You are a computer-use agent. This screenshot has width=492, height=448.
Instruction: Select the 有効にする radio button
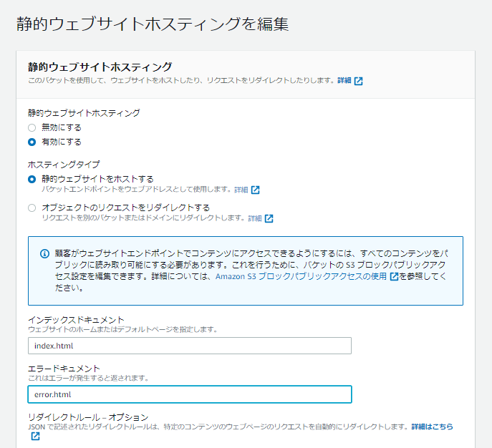tap(32, 142)
